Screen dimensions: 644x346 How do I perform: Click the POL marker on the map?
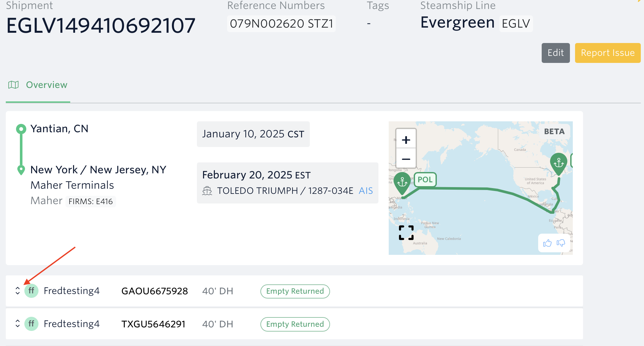(425, 180)
